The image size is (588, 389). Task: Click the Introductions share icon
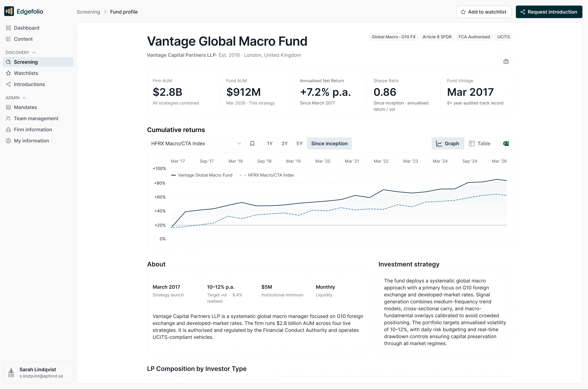(x=8, y=84)
